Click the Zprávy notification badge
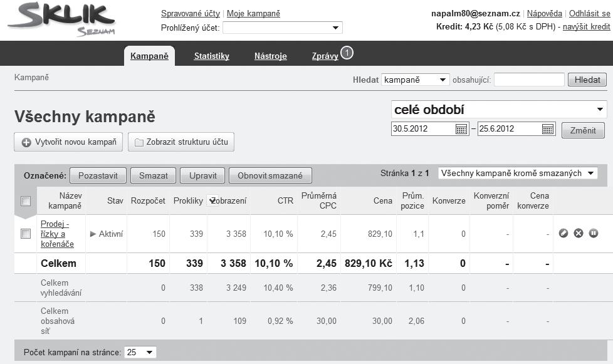Screen dimensions: 613x364 tap(347, 53)
